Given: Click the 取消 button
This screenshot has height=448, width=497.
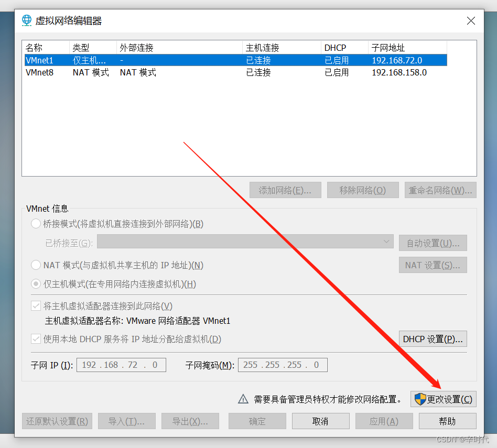Looking at the screenshot, I should pos(321,421).
